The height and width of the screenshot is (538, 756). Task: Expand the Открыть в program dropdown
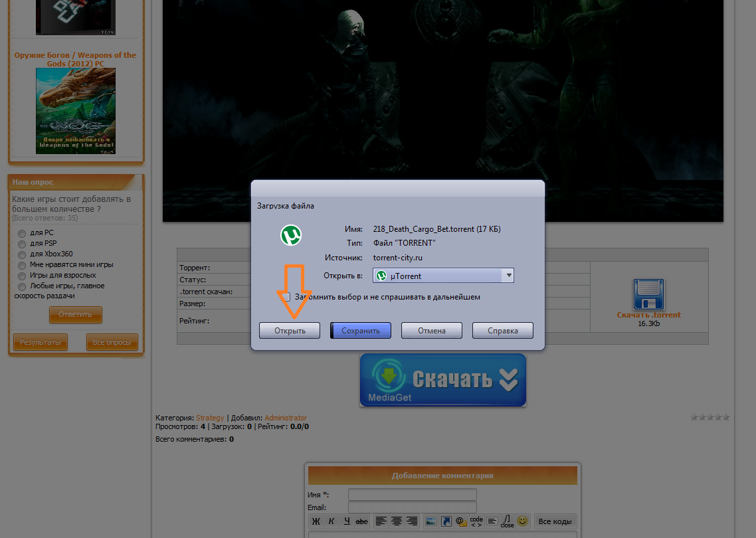pos(509,276)
